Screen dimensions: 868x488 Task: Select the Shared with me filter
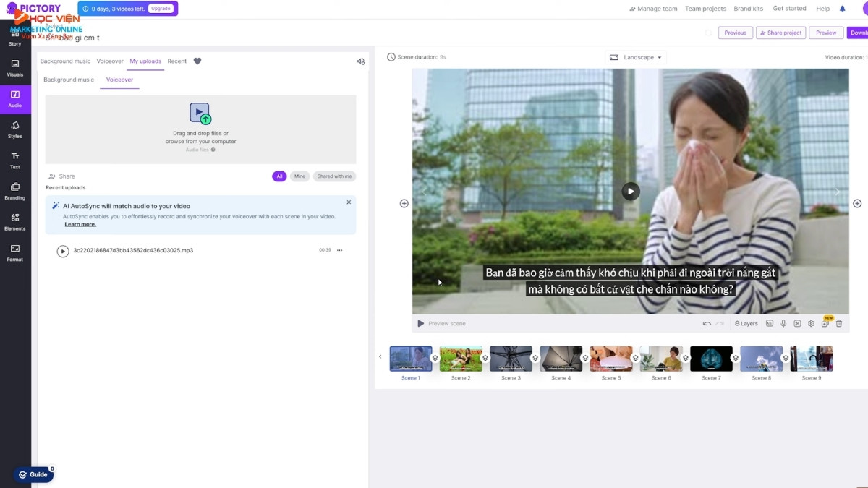pos(334,176)
